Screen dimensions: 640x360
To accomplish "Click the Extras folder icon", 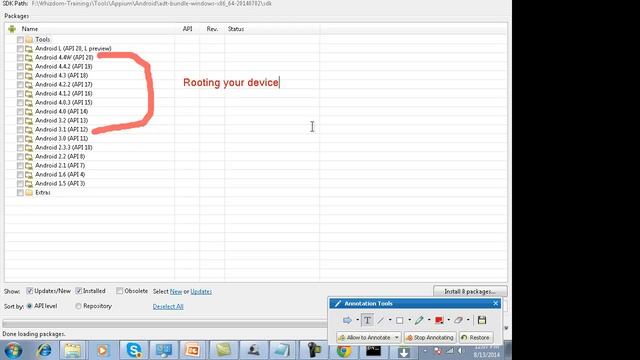I will [29, 192].
